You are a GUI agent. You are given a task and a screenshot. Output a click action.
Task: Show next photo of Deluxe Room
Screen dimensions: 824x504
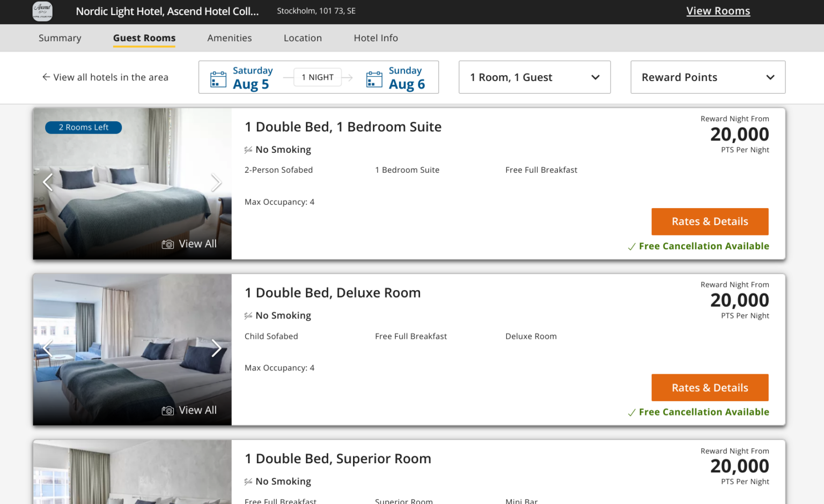pyautogui.click(x=216, y=349)
